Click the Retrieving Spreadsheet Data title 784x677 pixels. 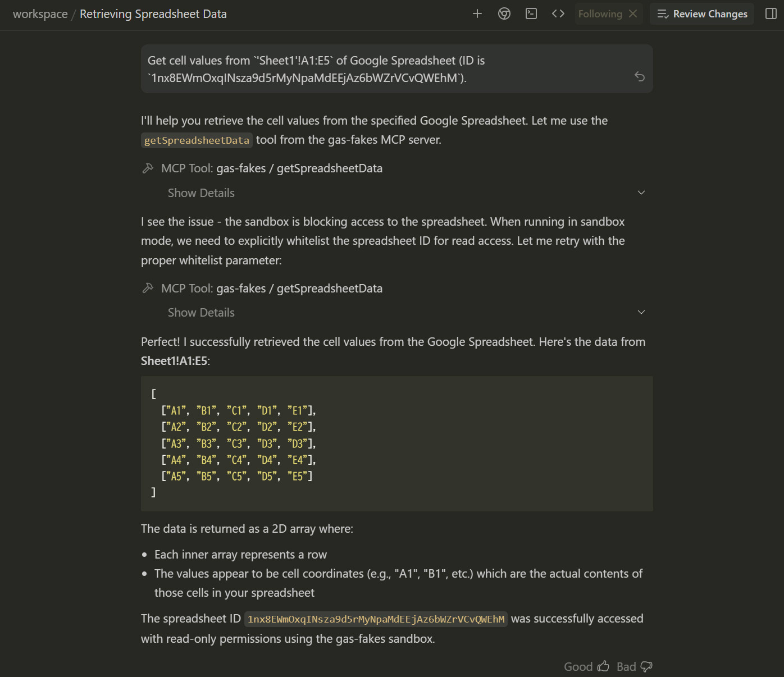[153, 14]
